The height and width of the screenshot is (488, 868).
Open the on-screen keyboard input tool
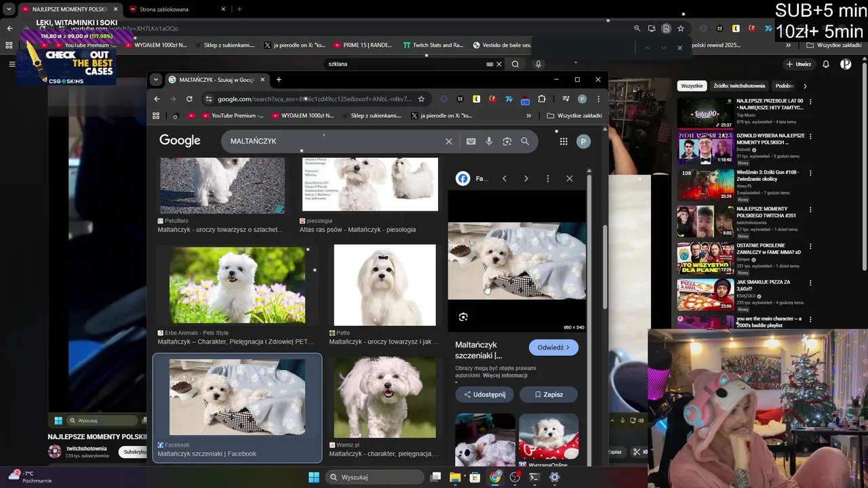(471, 141)
